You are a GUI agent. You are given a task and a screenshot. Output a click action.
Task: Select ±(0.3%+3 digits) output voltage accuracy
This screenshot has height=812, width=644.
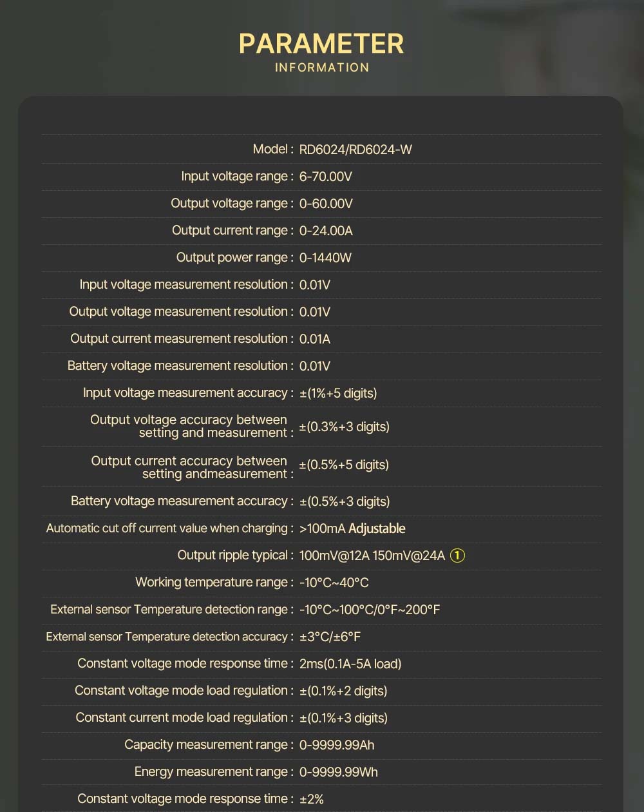[345, 427]
